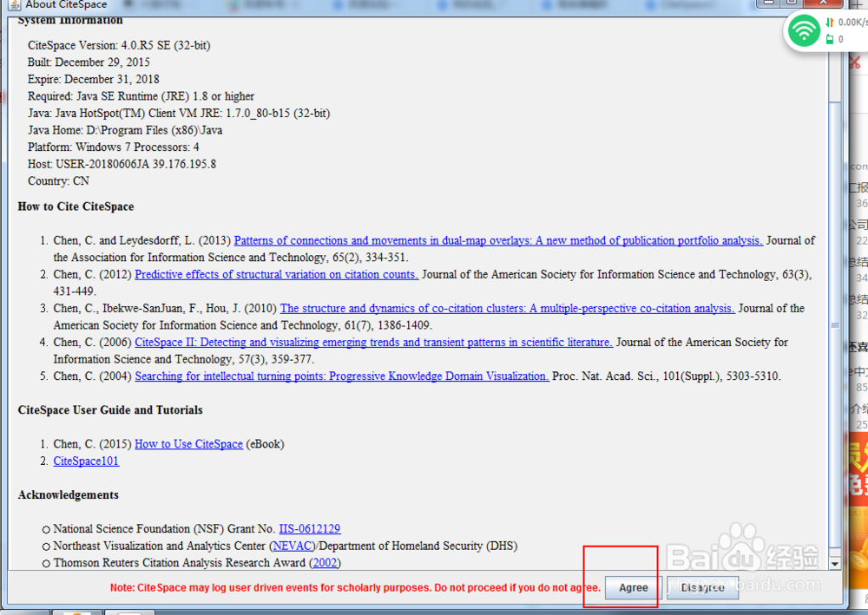Open the CiteSpace101 link
Viewport: 868px width, 615px height.
pyautogui.click(x=86, y=461)
